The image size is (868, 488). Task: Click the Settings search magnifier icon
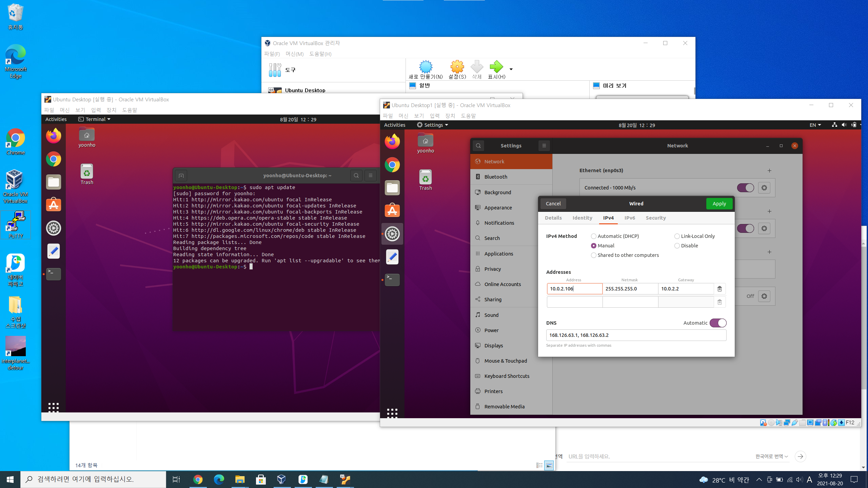click(x=478, y=146)
